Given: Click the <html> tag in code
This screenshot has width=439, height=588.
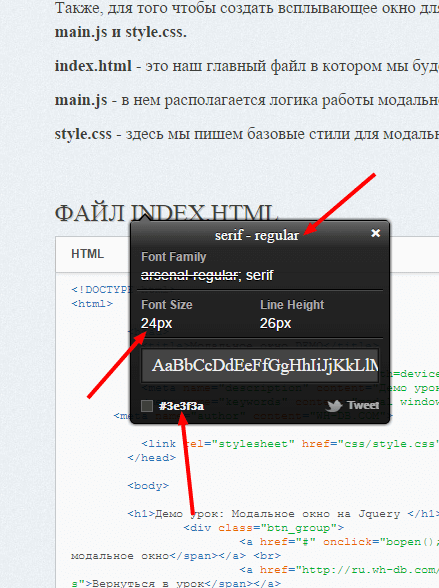Looking at the screenshot, I should tap(92, 304).
